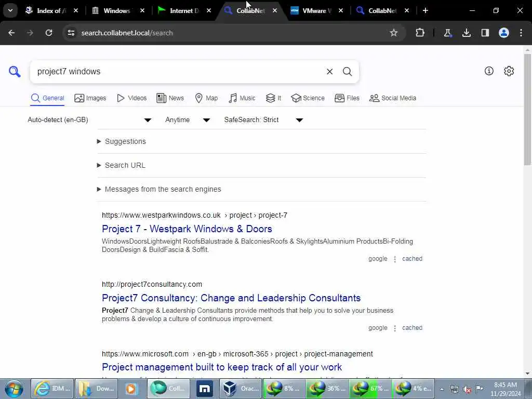This screenshot has width=532, height=399.
Task: Open the Oracle VirtualBox taskbar item
Action: 241,389
